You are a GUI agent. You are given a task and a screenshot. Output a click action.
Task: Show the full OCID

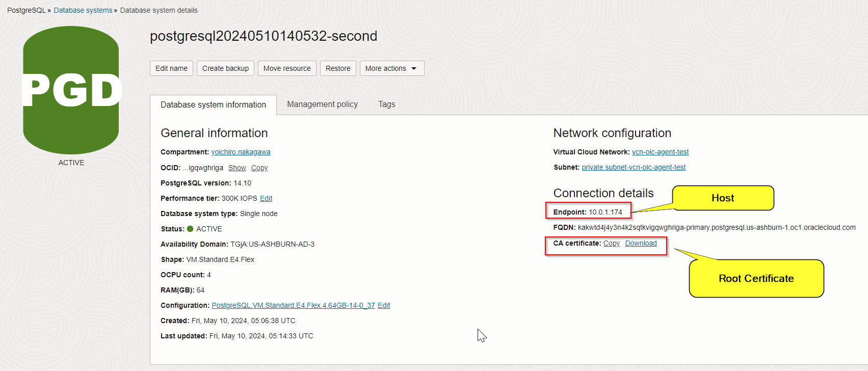click(237, 168)
